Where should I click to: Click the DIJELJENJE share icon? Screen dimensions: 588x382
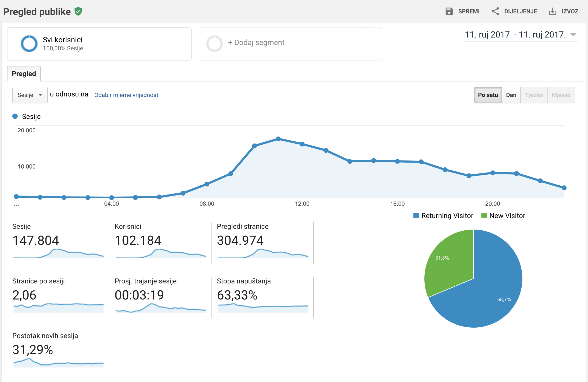(x=495, y=11)
